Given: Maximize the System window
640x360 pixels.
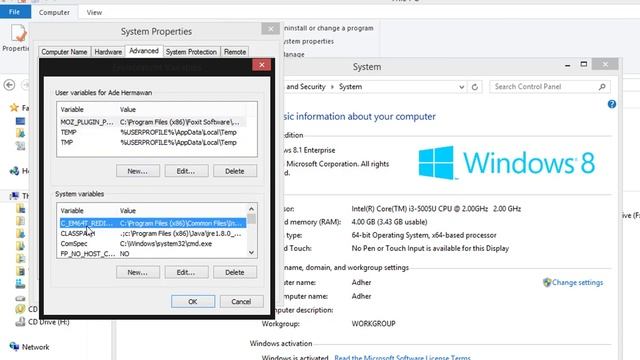Looking at the screenshot, I should 584,64.
